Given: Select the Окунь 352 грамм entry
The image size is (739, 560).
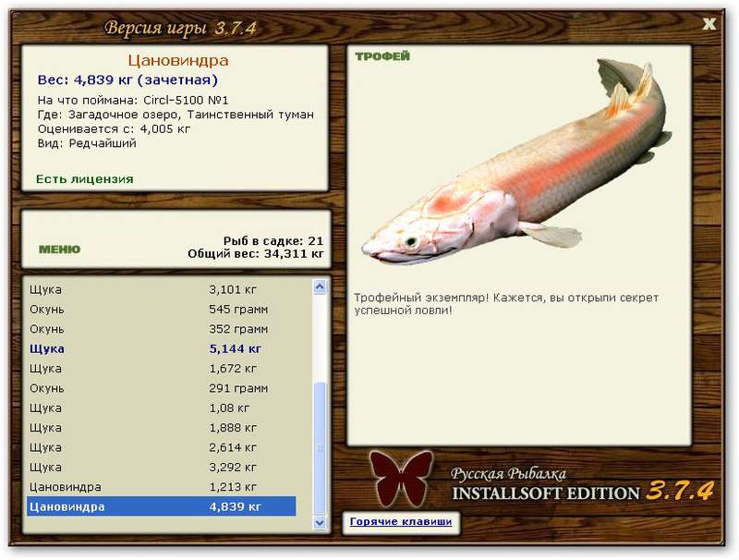Looking at the screenshot, I should 161,329.
